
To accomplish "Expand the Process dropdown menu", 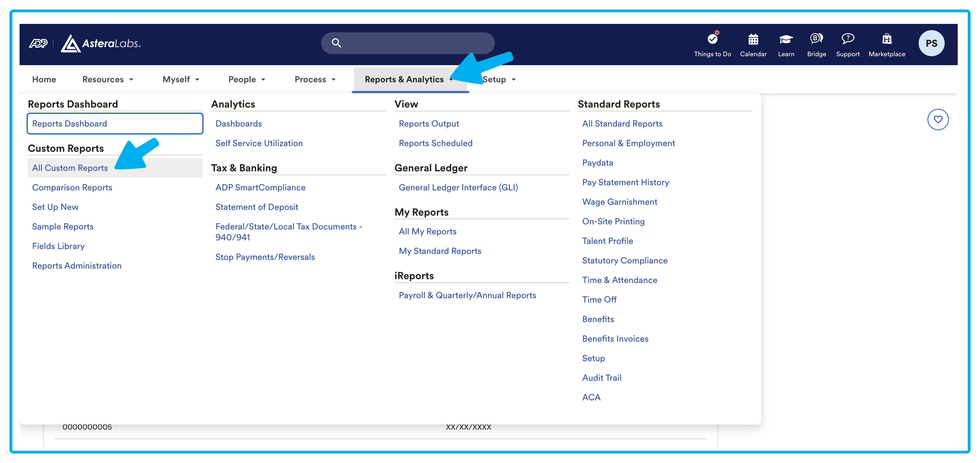I will 315,80.
